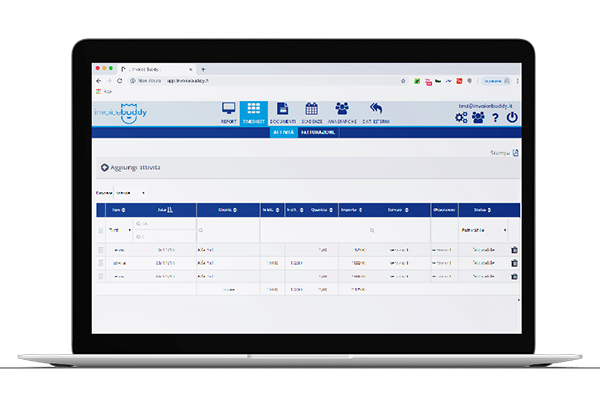Click the Stampa print icon
600x400 pixels.
tap(515, 153)
